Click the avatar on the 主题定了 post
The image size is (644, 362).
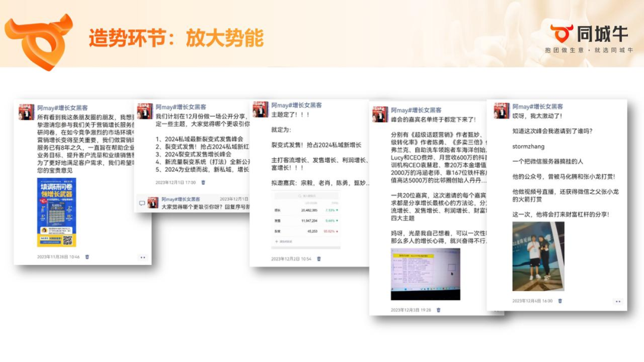(x=261, y=109)
